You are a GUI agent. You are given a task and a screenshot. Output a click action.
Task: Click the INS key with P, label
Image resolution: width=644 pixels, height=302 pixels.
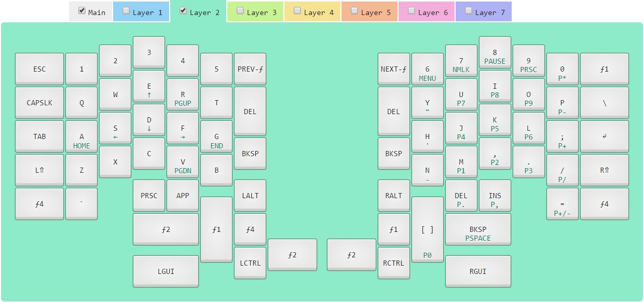pyautogui.click(x=495, y=199)
